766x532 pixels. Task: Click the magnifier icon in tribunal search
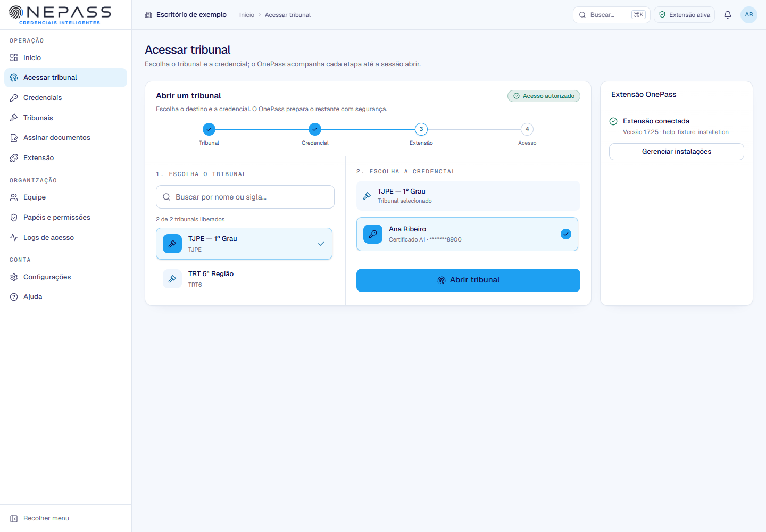click(x=166, y=197)
